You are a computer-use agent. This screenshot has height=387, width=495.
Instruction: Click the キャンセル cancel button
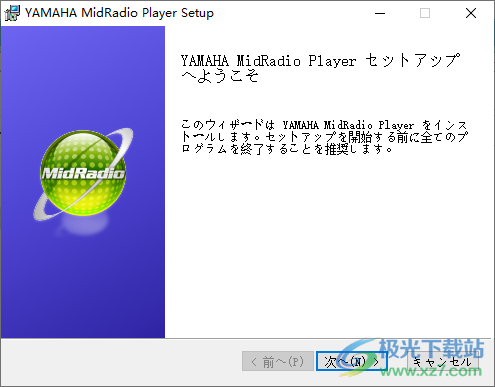443,361
